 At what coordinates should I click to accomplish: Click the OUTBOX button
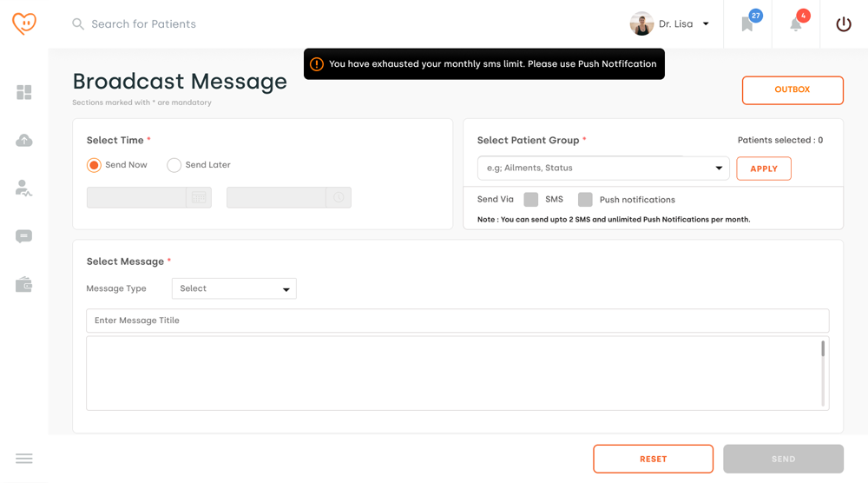pyautogui.click(x=792, y=90)
